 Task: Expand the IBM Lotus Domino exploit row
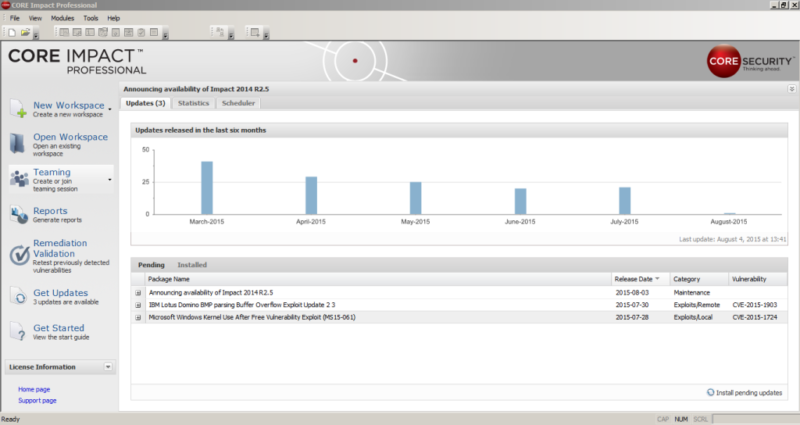point(138,305)
